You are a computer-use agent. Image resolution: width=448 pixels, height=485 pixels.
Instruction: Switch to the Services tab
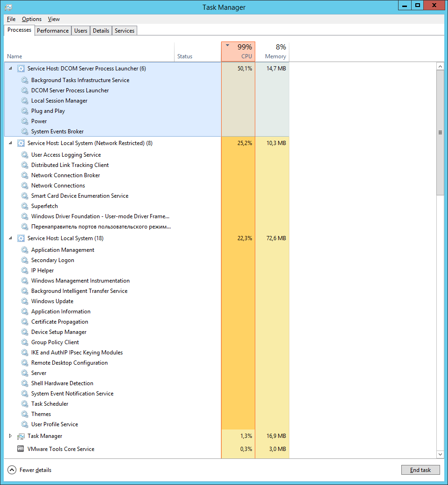[125, 31]
